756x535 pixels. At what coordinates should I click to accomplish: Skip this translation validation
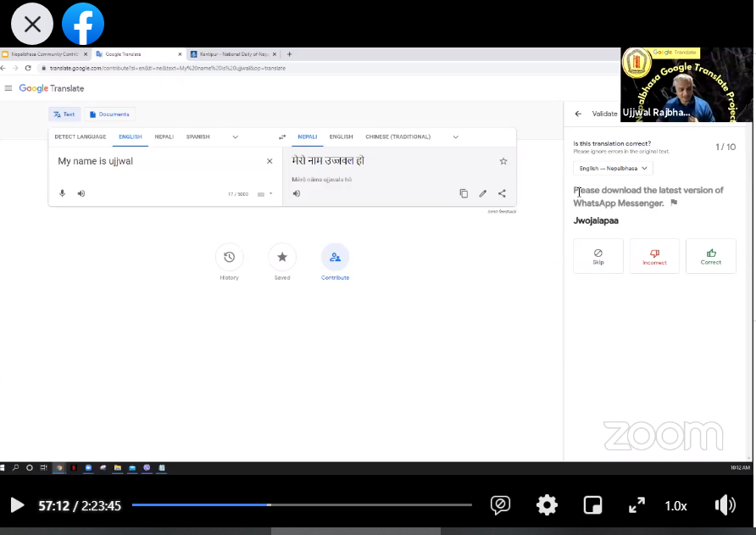point(598,256)
